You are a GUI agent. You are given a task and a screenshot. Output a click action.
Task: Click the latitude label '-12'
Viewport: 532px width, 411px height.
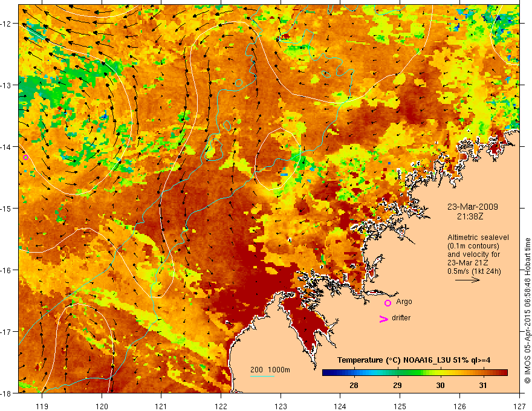[x=7, y=24]
